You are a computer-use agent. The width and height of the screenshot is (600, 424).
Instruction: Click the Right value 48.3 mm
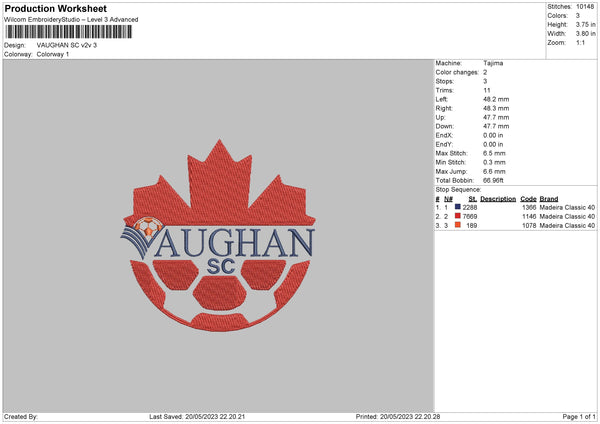[496, 108]
